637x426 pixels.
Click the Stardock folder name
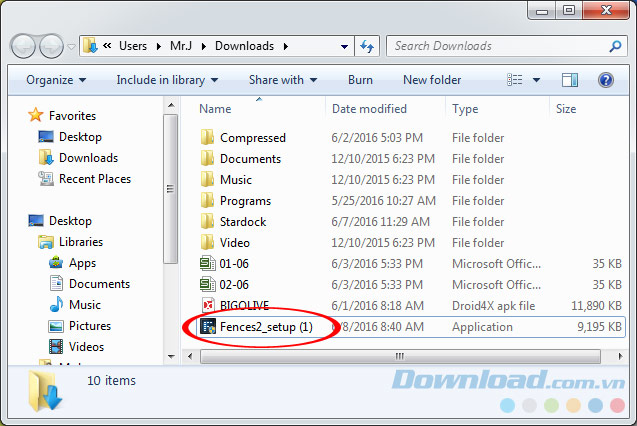point(243,222)
